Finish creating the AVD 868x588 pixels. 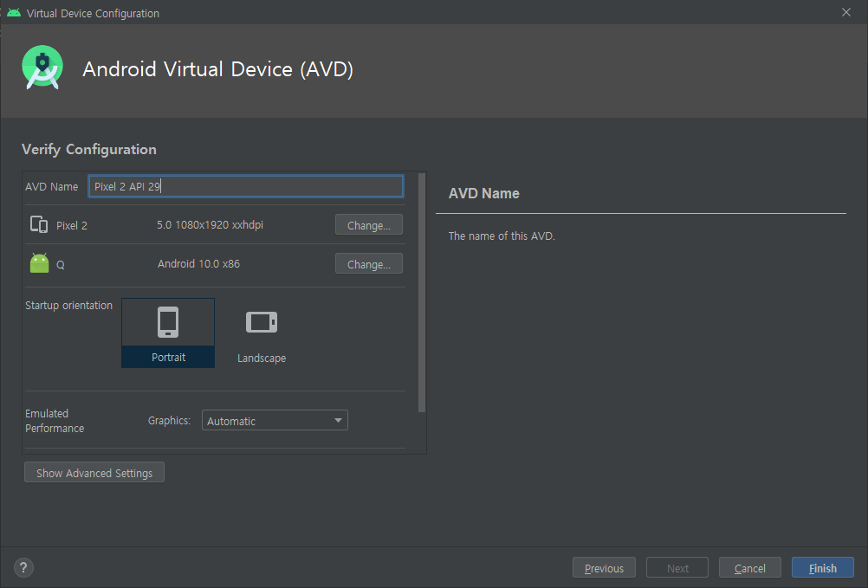point(823,568)
